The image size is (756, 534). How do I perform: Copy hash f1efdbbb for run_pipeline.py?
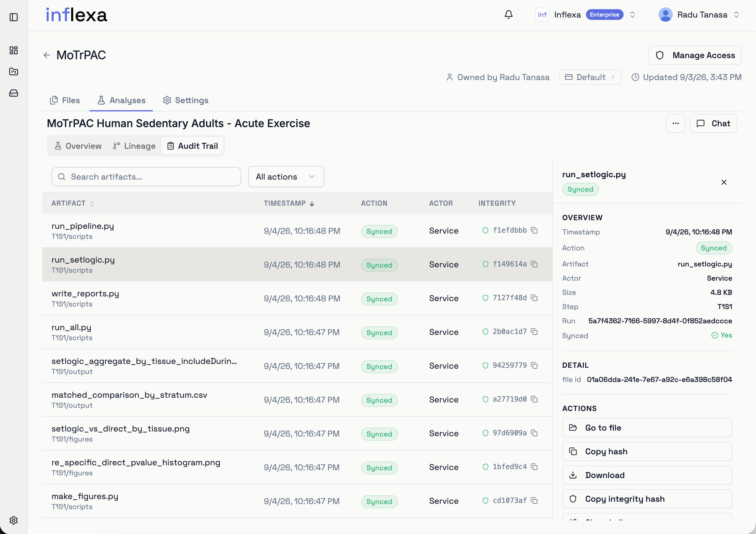click(x=534, y=230)
